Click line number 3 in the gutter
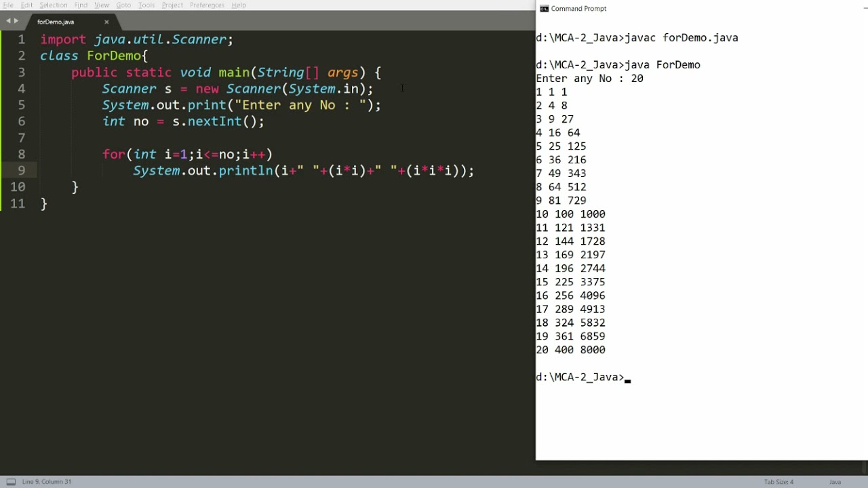The width and height of the screenshot is (868, 488). click(x=22, y=72)
